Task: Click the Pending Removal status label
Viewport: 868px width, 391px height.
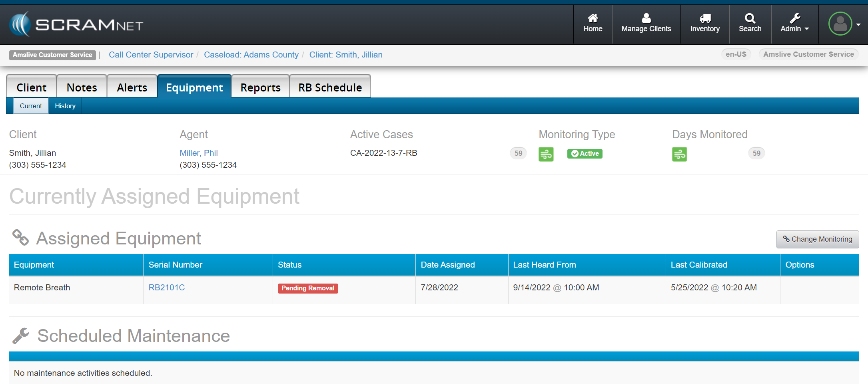Action: pyautogui.click(x=307, y=288)
